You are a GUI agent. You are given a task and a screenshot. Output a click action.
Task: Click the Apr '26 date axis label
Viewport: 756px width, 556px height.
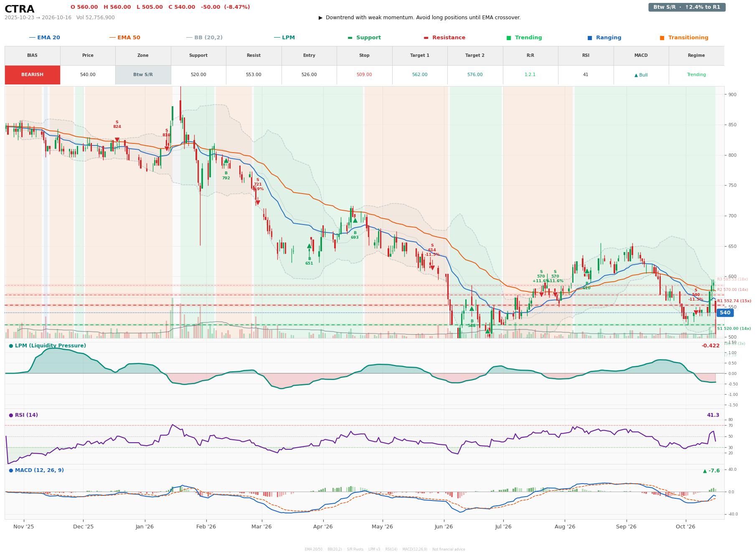click(323, 527)
